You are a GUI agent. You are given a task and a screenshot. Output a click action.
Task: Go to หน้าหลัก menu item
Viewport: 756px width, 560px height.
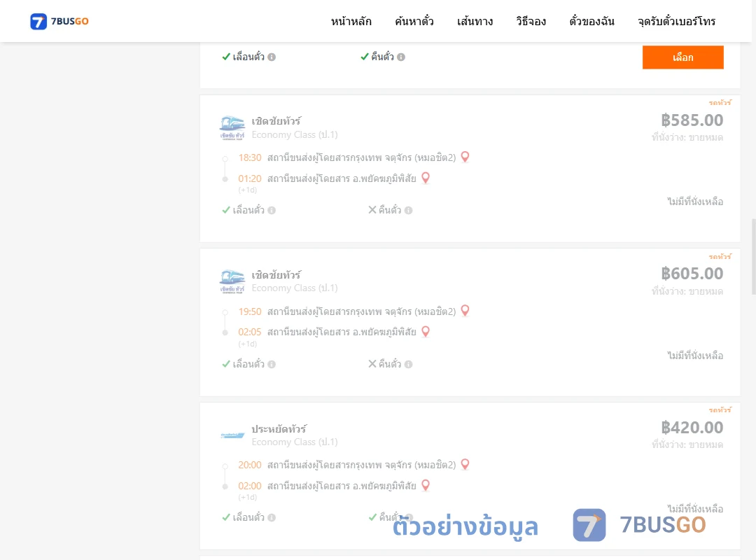pyautogui.click(x=351, y=21)
